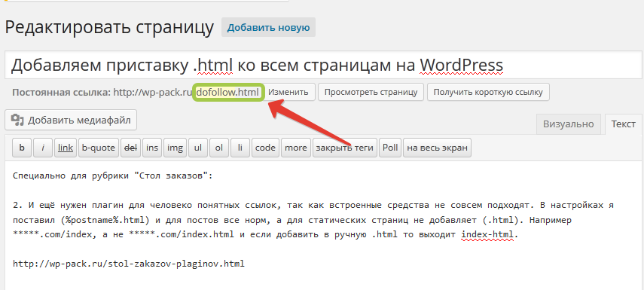Click the Изменить permalink button
Image resolution: width=644 pixels, height=290 pixels.
(288, 92)
